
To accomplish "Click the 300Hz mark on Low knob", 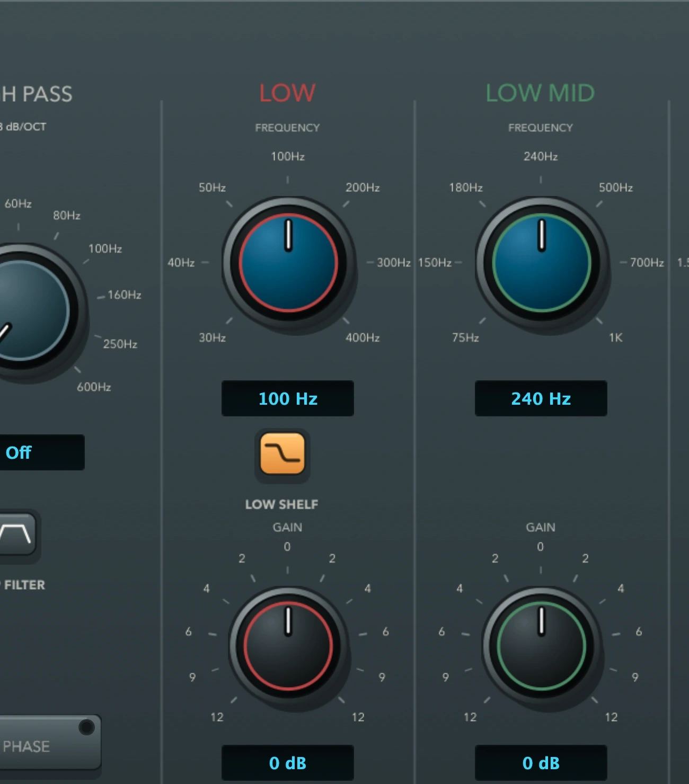I will [x=393, y=263].
